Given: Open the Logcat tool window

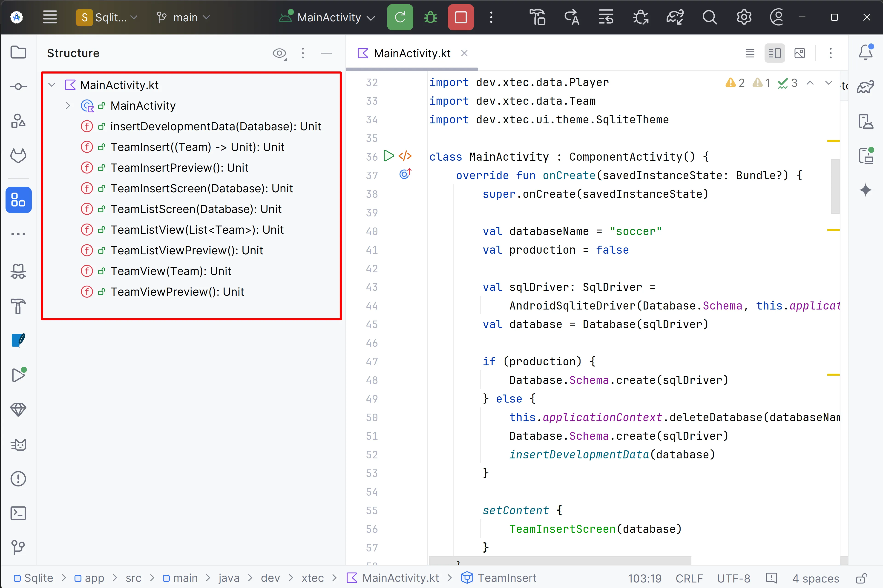Looking at the screenshot, I should coord(18,445).
